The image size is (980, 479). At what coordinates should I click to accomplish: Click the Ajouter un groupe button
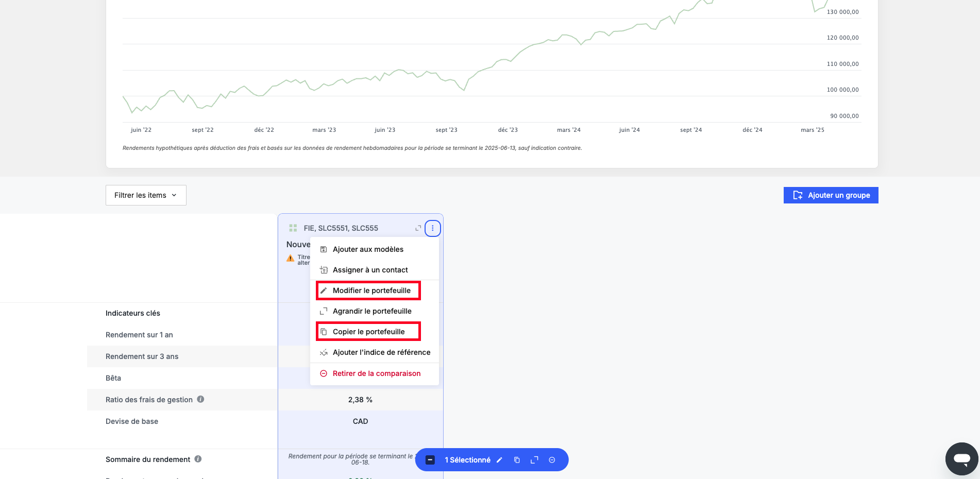(831, 195)
